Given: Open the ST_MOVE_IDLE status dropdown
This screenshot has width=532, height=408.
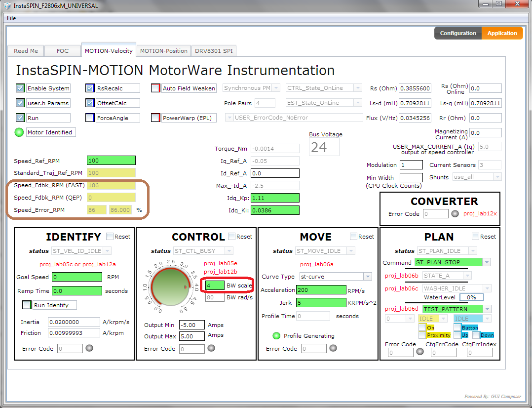Looking at the screenshot, I should [351, 251].
